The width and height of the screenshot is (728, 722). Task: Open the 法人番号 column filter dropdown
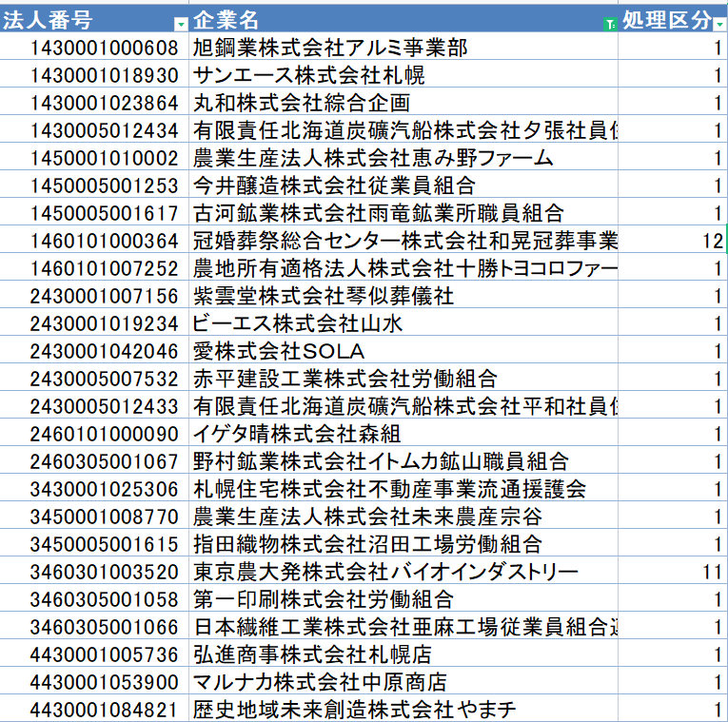(181, 24)
